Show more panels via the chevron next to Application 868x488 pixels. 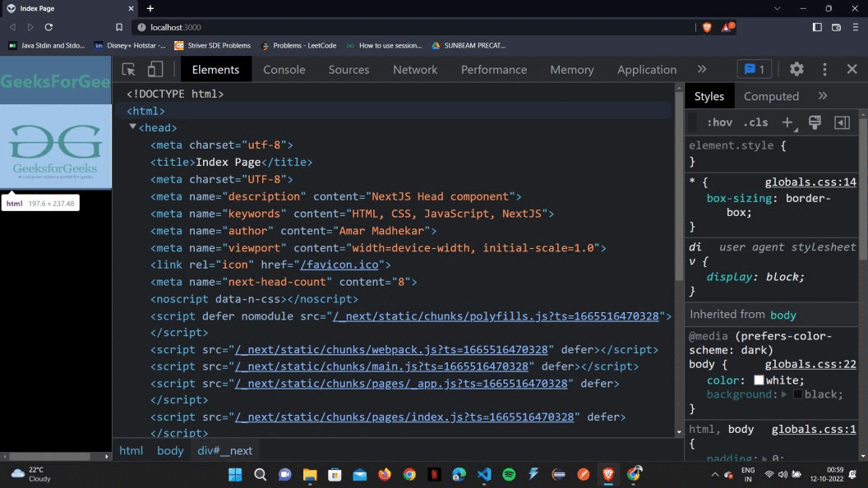(702, 70)
